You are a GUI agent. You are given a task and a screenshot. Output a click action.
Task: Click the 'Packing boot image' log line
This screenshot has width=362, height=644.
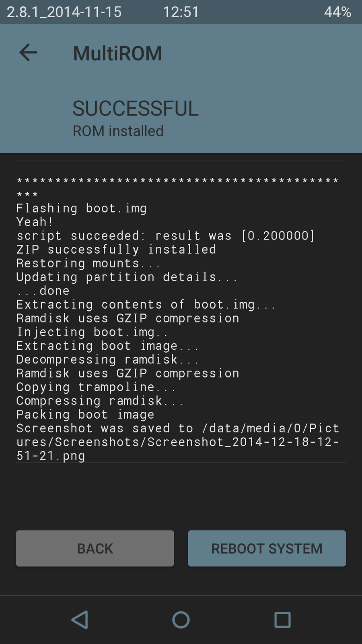click(85, 415)
